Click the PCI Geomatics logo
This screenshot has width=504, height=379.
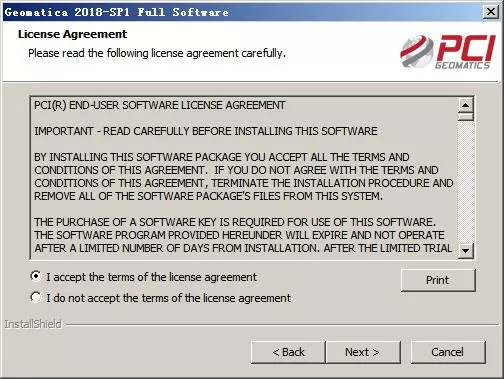(448, 51)
